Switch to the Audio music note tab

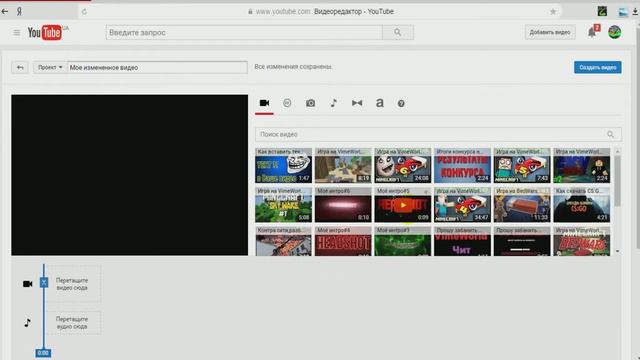click(x=333, y=103)
